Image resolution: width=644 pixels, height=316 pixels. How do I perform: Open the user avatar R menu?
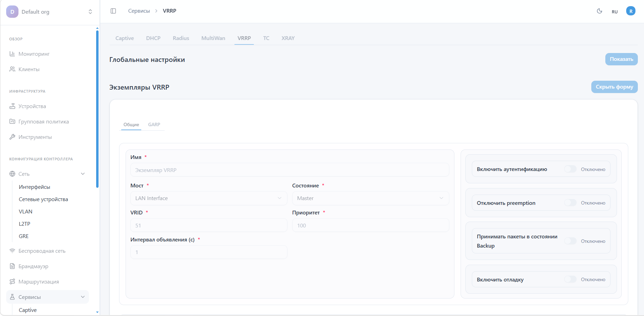tap(630, 11)
